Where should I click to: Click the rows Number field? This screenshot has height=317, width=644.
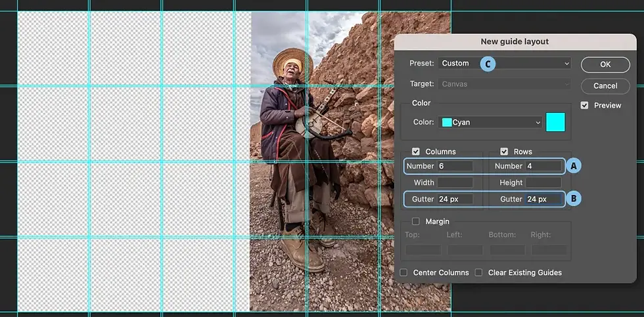pos(543,166)
